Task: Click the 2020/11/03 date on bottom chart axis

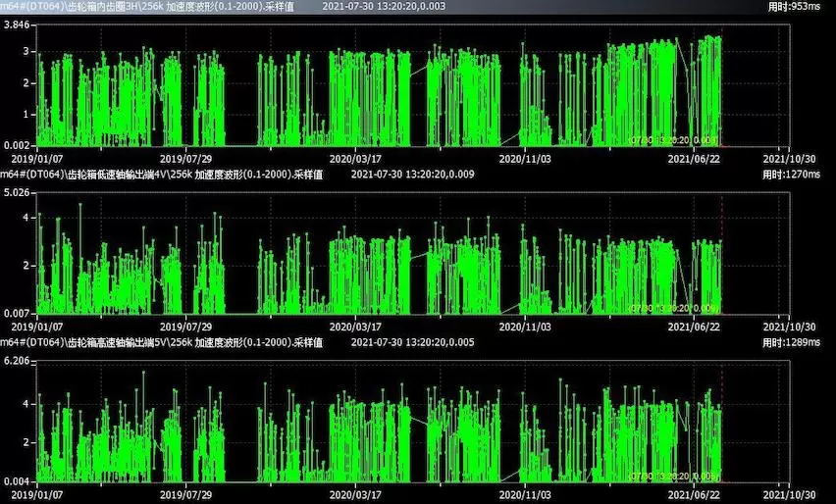Action: (x=526, y=492)
